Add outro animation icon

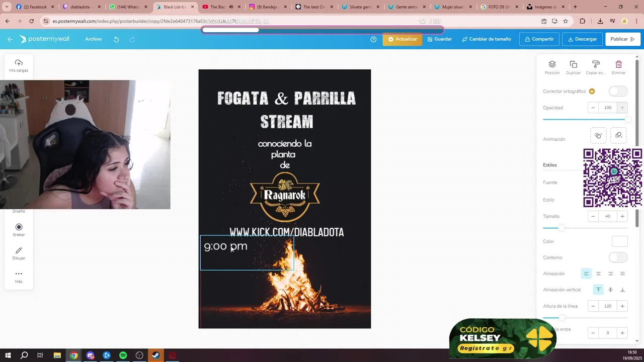[618, 135]
